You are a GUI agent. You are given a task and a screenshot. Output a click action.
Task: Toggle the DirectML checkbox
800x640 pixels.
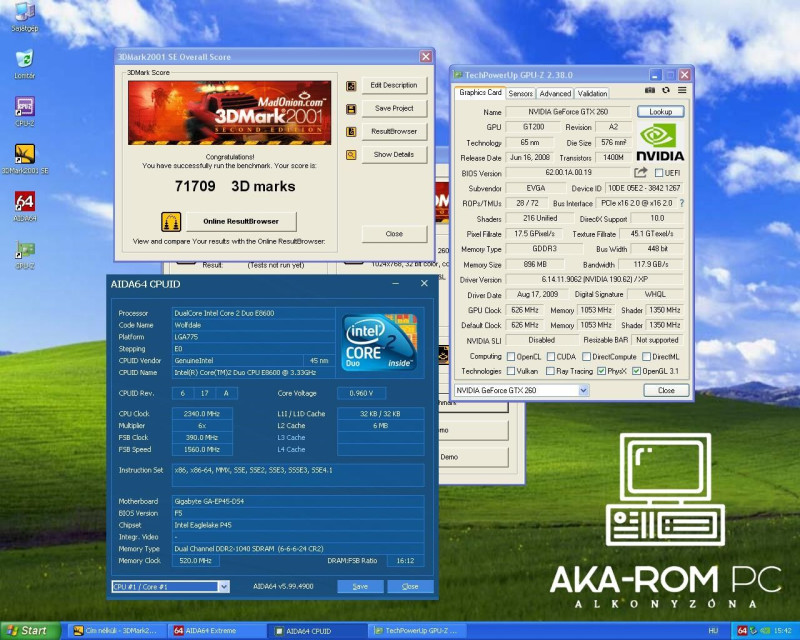coord(646,357)
